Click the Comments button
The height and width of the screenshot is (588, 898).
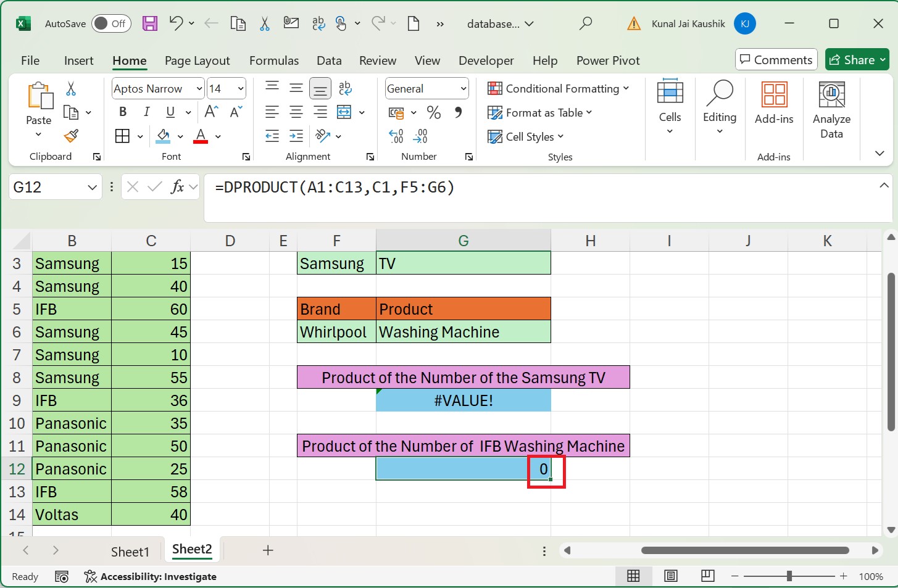tap(776, 59)
